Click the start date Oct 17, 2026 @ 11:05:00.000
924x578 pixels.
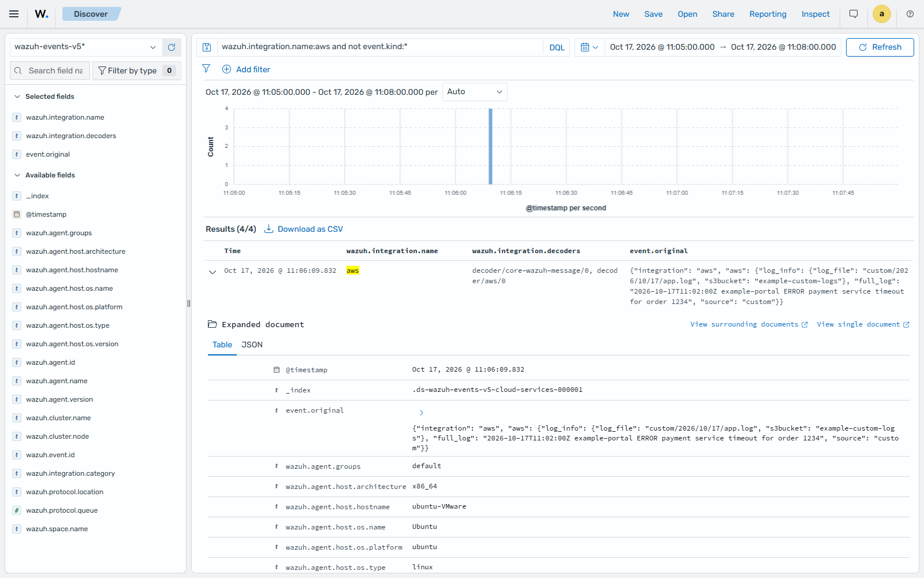662,47
